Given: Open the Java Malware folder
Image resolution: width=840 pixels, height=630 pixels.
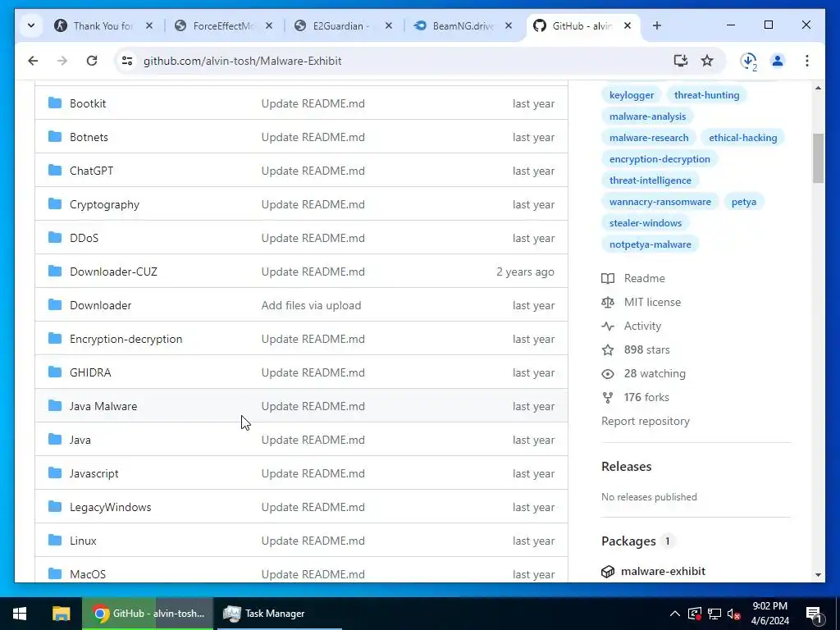Looking at the screenshot, I should (103, 406).
